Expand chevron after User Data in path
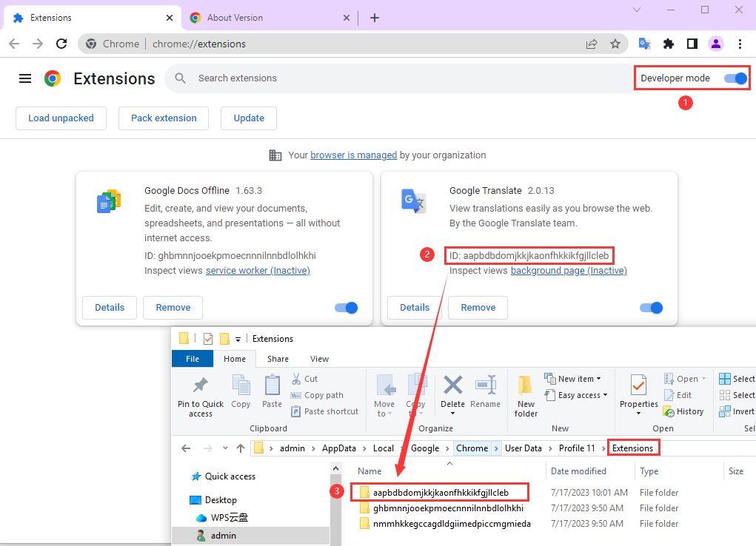Screen dimensions: 756x546 (550, 448)
